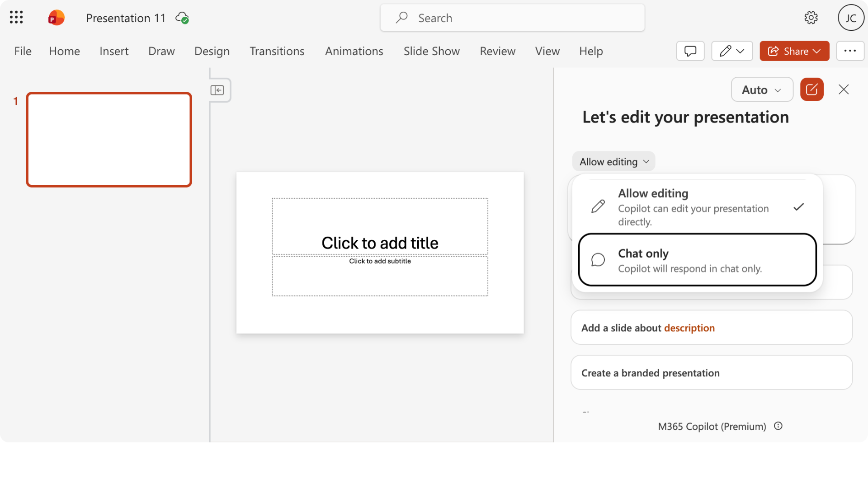Collapse the slide thumbnail pane
The width and height of the screenshot is (868, 488).
217,90
